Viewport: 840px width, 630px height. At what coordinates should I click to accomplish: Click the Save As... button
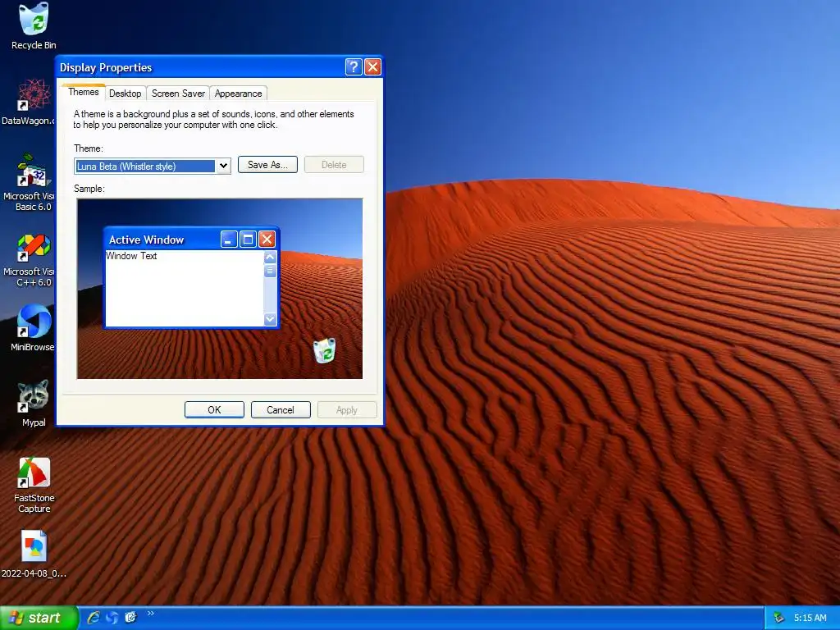click(267, 164)
